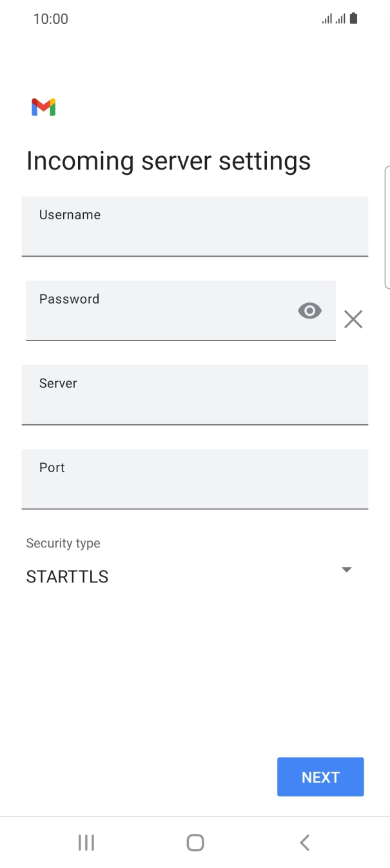Tap the 10:00 clock in status bar
The height and width of the screenshot is (868, 390).
click(x=51, y=18)
